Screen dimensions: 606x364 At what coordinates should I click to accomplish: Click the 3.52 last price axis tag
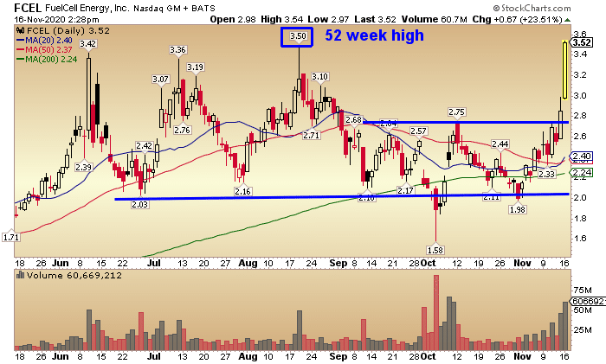tap(581, 42)
